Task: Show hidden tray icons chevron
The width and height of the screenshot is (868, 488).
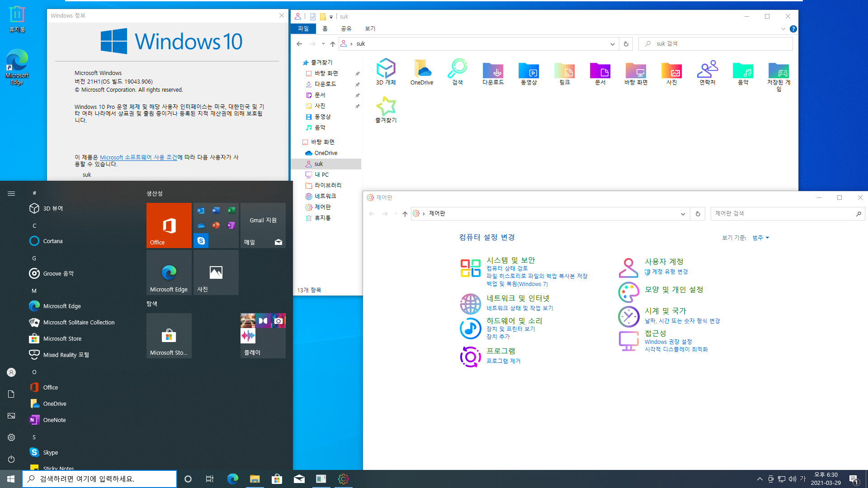Action: tap(759, 479)
